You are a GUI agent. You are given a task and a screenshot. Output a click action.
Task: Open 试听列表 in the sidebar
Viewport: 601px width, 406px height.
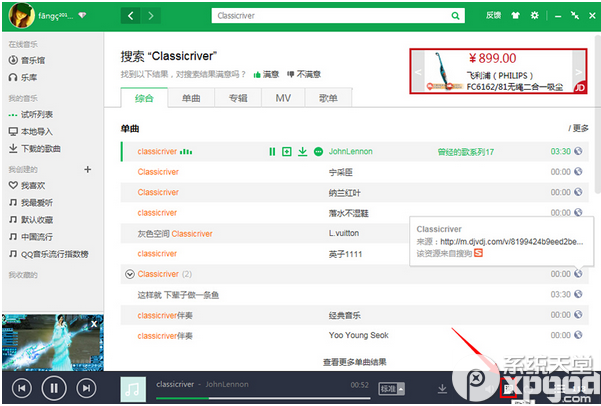pyautogui.click(x=31, y=114)
